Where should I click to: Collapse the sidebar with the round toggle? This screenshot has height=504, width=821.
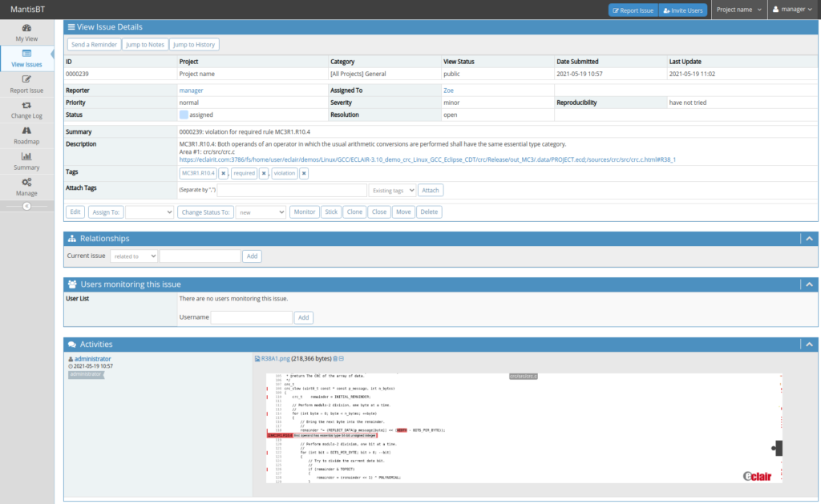26,206
